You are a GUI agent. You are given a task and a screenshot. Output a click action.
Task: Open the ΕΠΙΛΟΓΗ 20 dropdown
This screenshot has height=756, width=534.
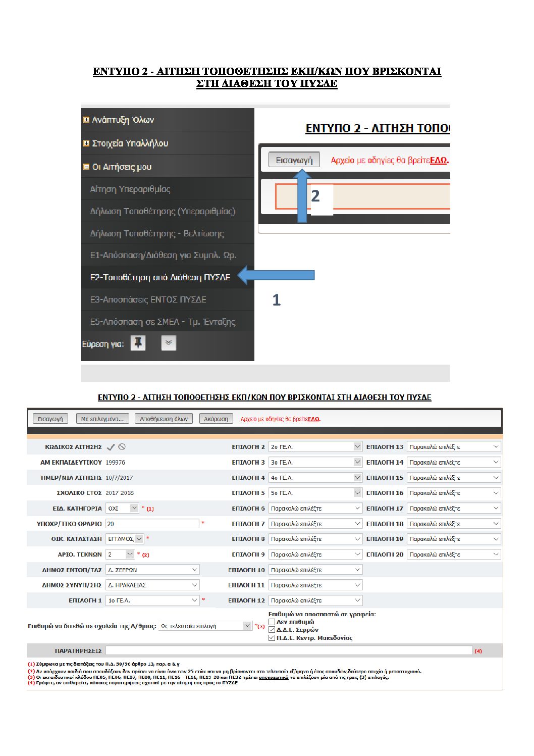coord(454,555)
